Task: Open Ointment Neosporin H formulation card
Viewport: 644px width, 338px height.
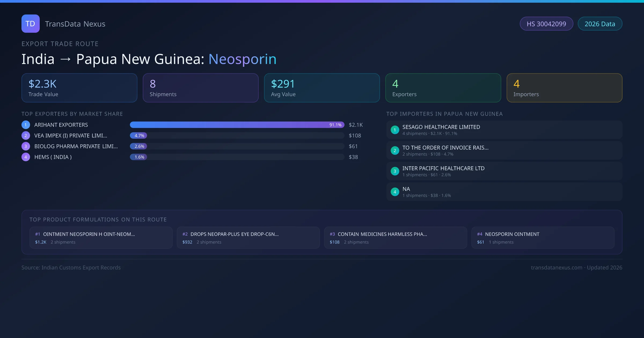Action: click(x=101, y=238)
